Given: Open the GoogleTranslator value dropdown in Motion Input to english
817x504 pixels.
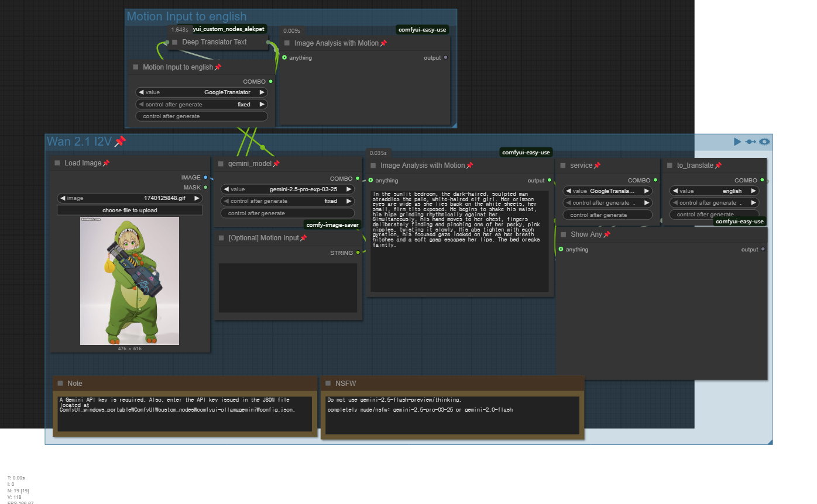Looking at the screenshot, I should point(201,92).
